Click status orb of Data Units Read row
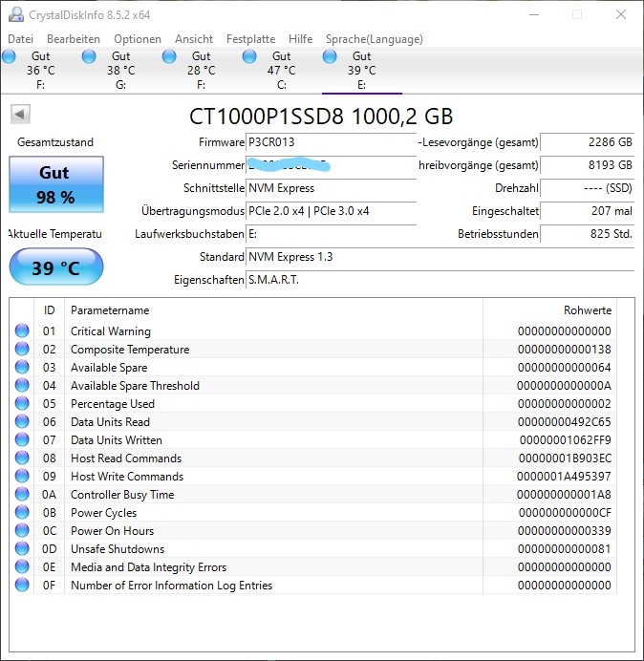Viewport: 644px width, 661px height. point(22,421)
